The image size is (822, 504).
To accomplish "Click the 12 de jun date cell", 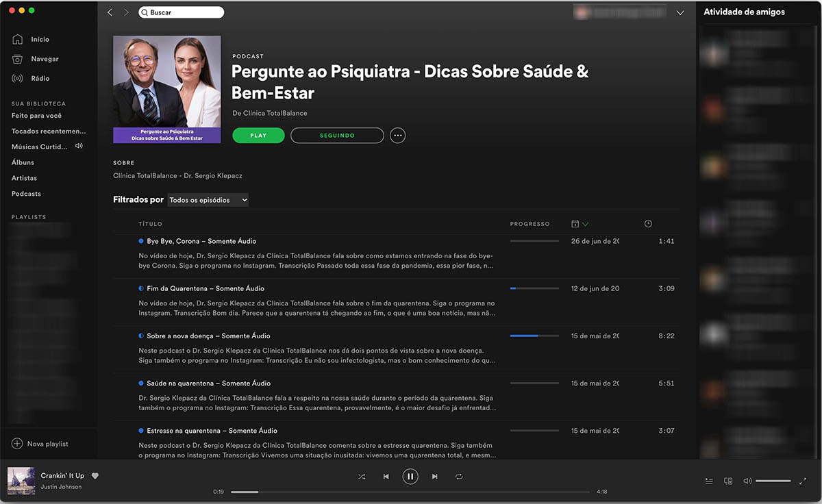I will click(x=595, y=288).
